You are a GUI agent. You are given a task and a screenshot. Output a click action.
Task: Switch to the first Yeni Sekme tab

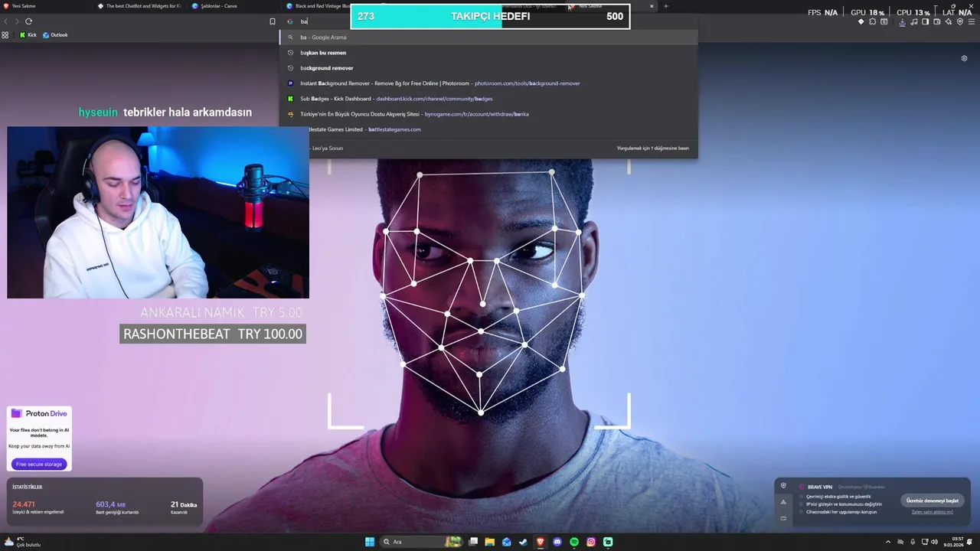coord(46,6)
